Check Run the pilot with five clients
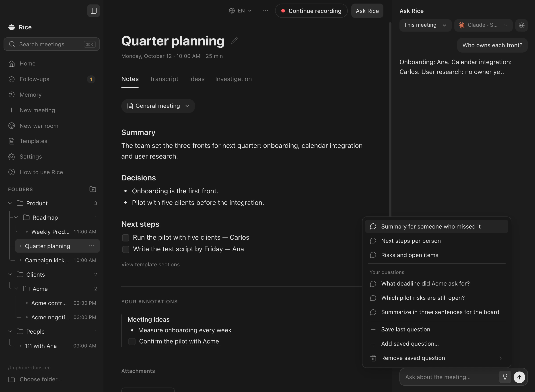 [x=126, y=237]
